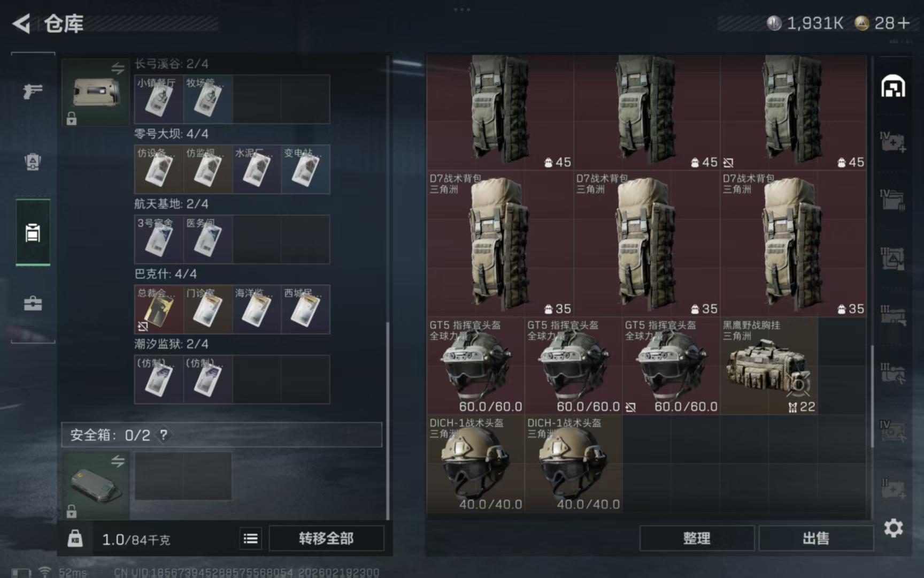Click the left inventory panel scrollbar

click(x=388, y=421)
